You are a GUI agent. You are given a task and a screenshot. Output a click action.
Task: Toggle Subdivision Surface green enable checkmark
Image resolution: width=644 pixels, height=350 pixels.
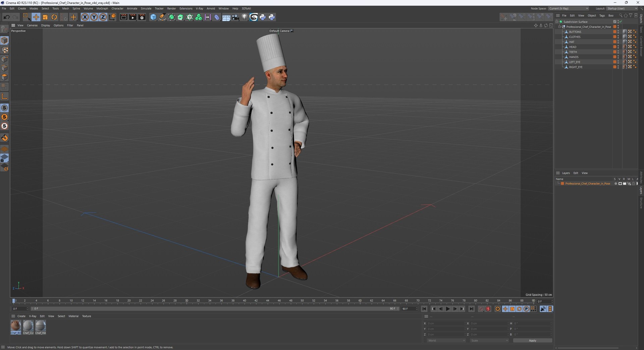pyautogui.click(x=621, y=22)
